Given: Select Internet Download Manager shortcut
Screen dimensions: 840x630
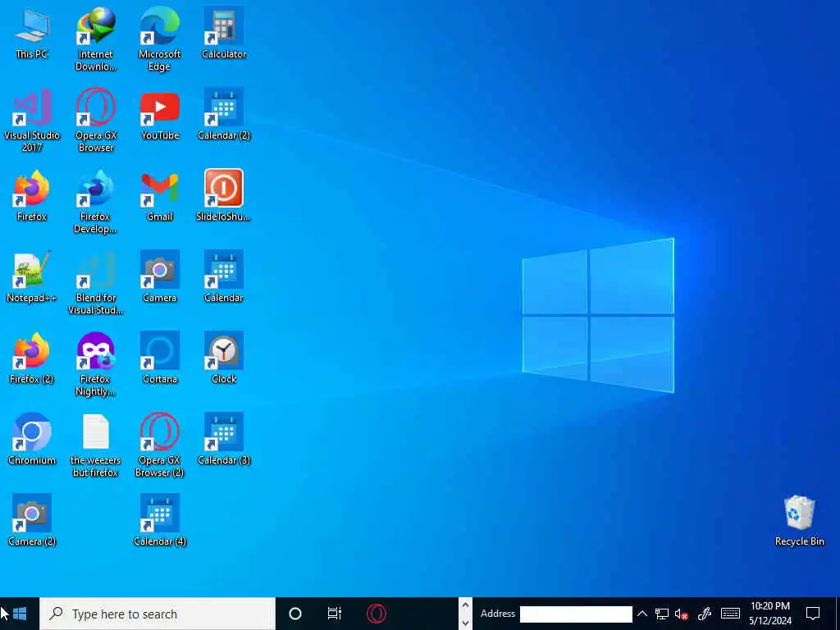Looking at the screenshot, I should click(95, 39).
